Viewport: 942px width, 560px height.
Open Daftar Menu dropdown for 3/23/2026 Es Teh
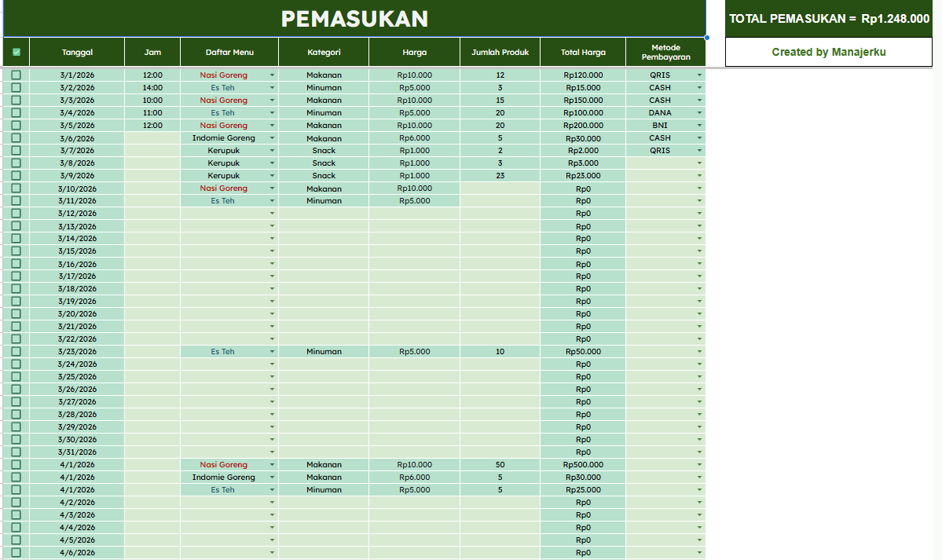pyautogui.click(x=272, y=352)
